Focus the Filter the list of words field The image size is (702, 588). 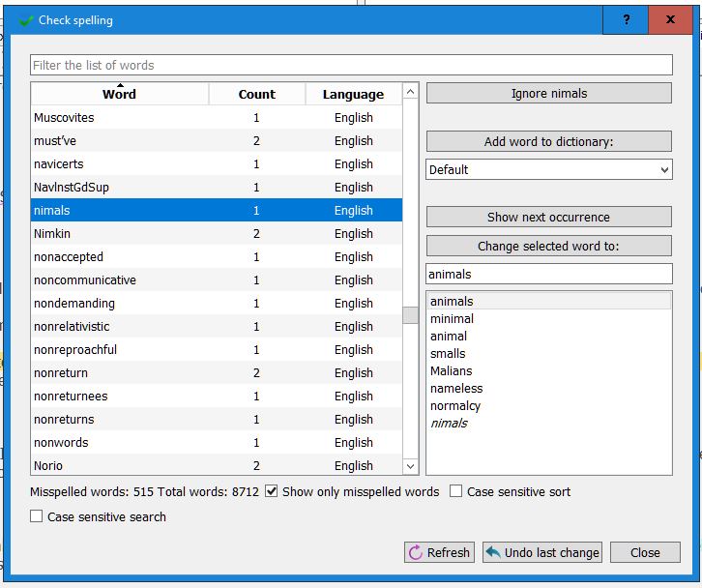click(351, 66)
